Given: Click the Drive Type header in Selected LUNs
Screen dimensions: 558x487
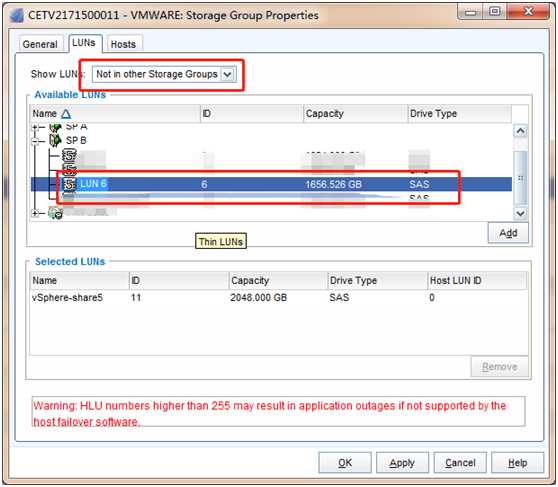Looking at the screenshot, I should point(378,281).
